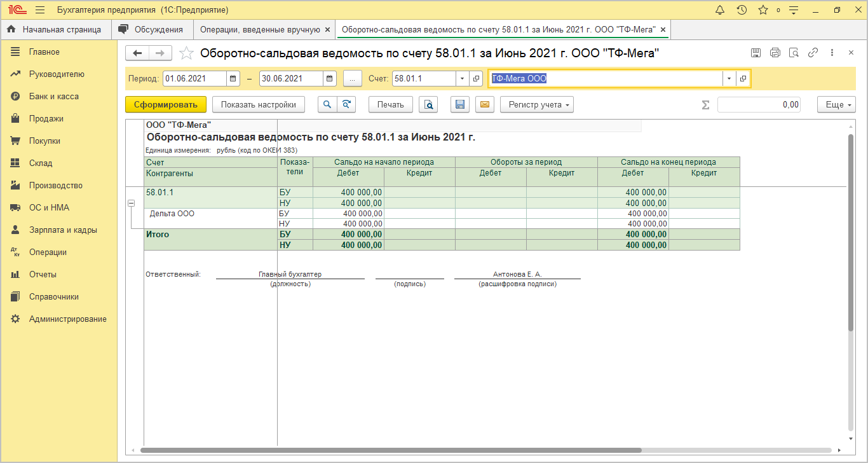Expand the organization ТФ-Мега dropdown arrow
The image size is (868, 463).
(x=729, y=79)
